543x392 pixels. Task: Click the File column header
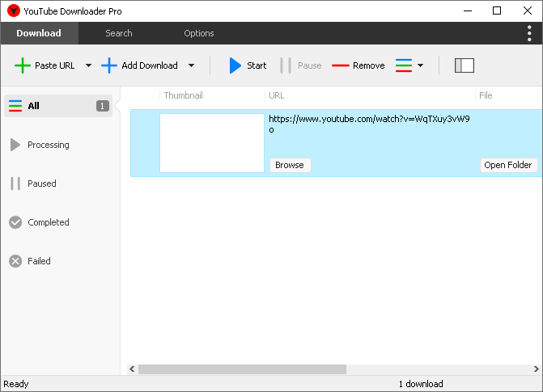tap(486, 95)
